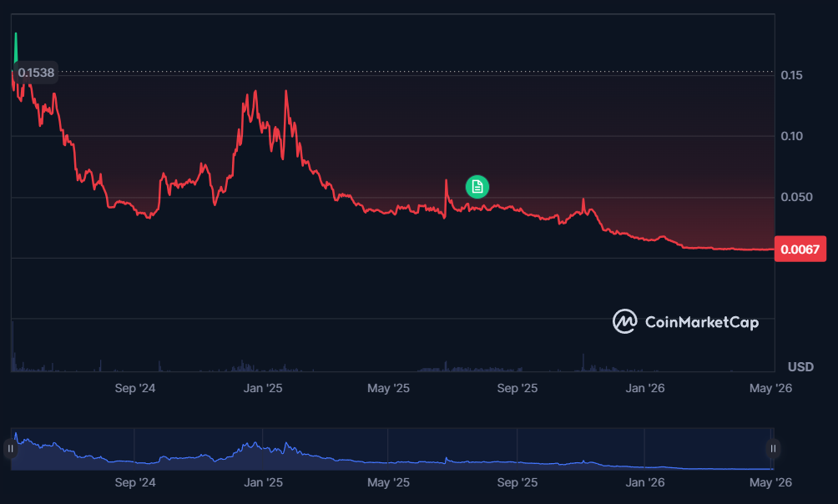This screenshot has width=838, height=504.
Task: Select the Jan '25 main axis label
Action: (263, 388)
